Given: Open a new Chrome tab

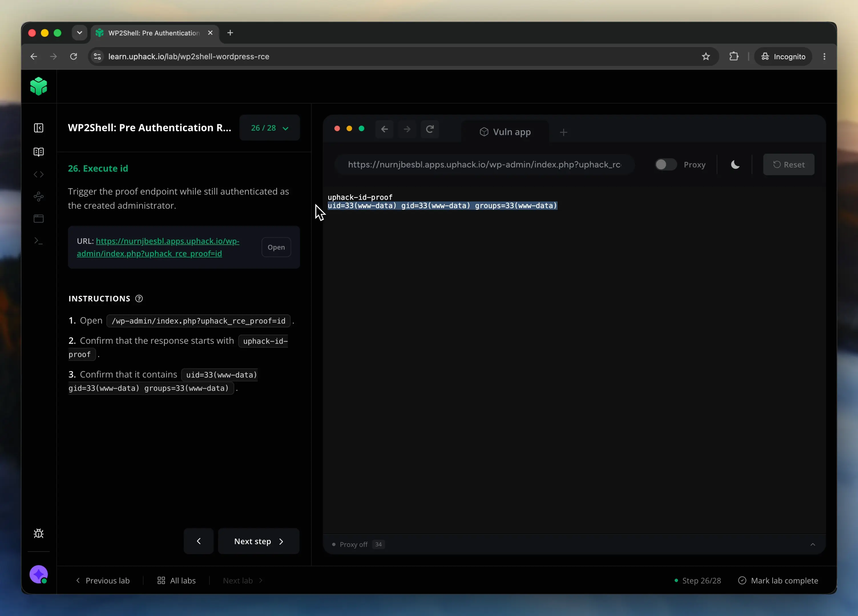Looking at the screenshot, I should [230, 33].
